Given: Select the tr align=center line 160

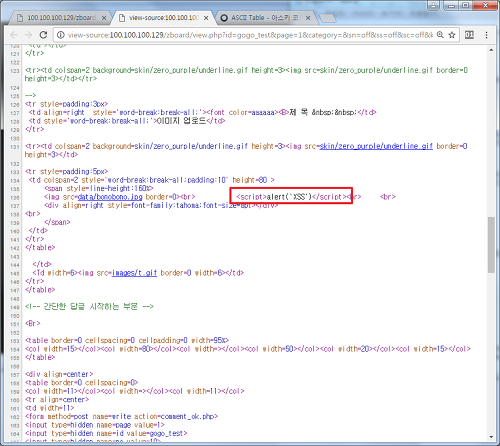Looking at the screenshot, I should (x=57, y=400).
